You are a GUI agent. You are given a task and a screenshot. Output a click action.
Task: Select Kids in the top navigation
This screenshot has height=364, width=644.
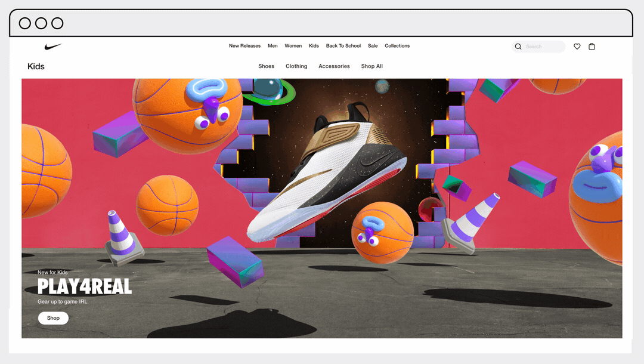coord(314,46)
